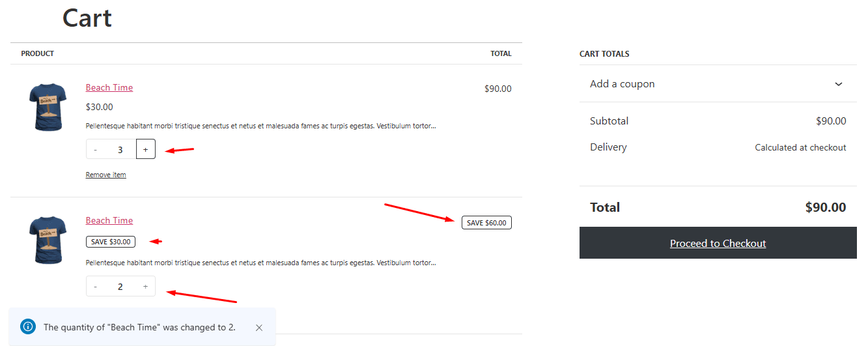Open second Beach Time t-shirt thumbnail
The image size is (868, 346).
48,240
